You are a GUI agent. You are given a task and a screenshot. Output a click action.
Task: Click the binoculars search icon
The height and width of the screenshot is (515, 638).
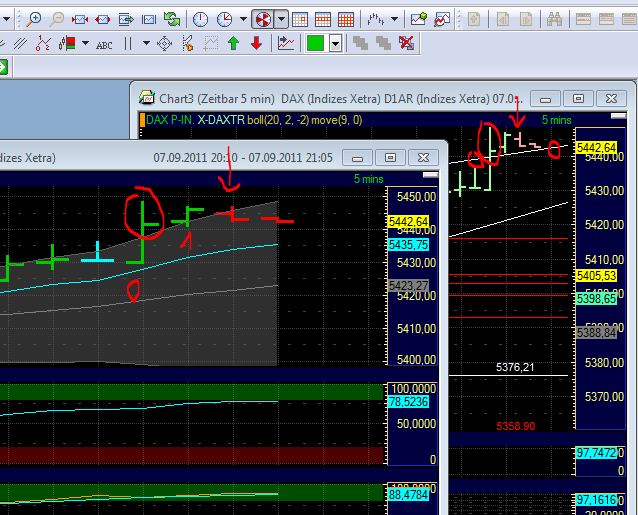[x=554, y=19]
